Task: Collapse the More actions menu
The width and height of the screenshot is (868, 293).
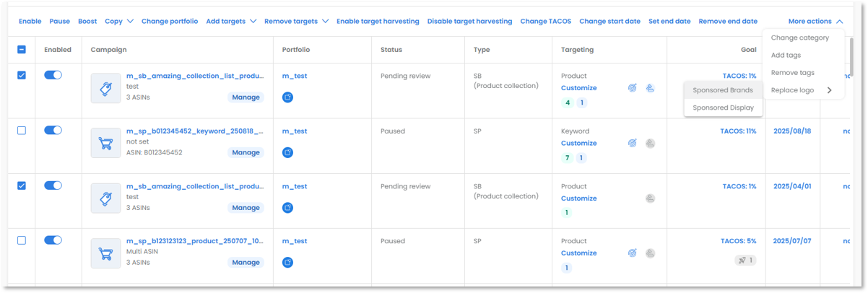Action: tap(815, 21)
